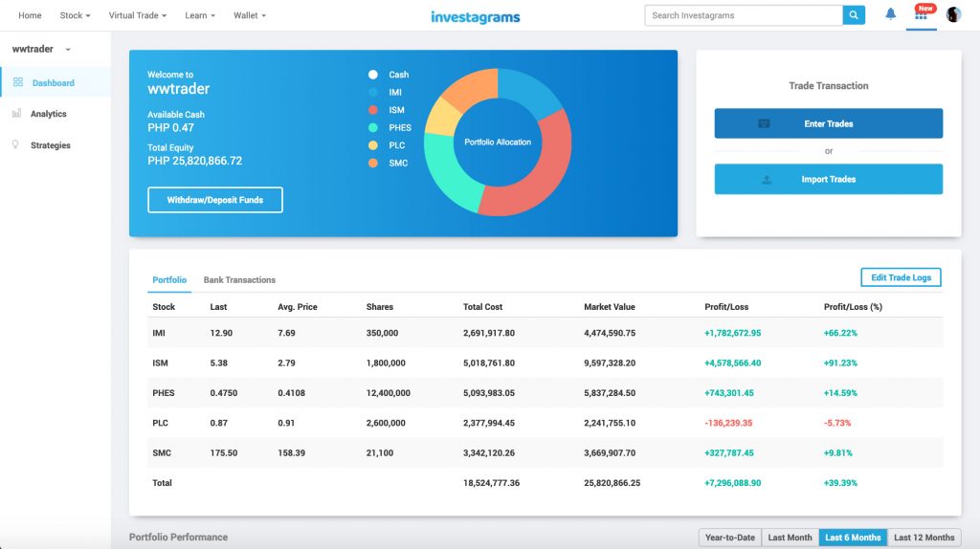Click the Investagrams logo

pos(476,16)
